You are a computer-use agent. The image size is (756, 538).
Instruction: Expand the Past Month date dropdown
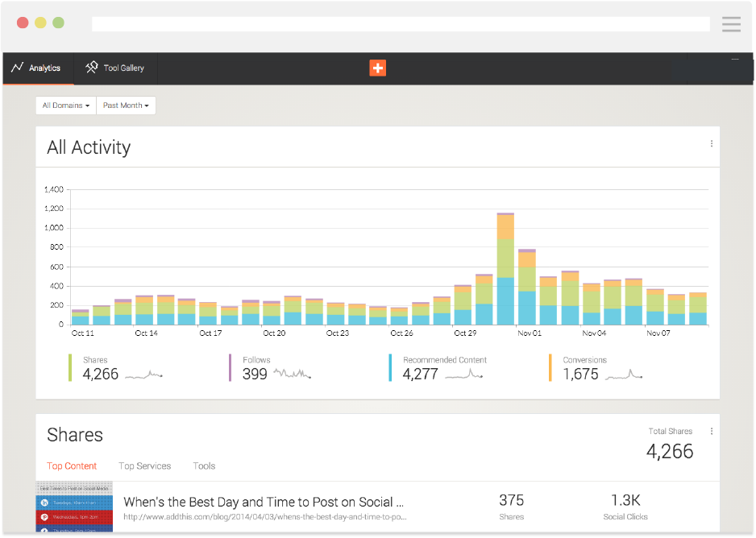pos(126,106)
